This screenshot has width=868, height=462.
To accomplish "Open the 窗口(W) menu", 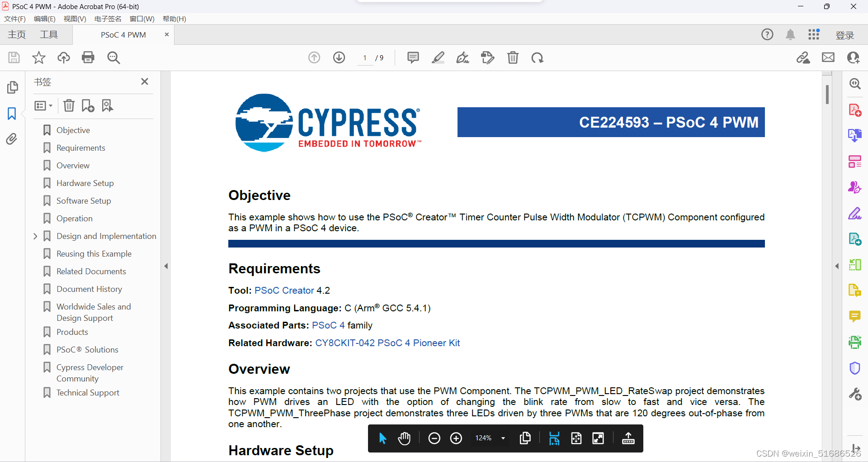I will coord(142,19).
